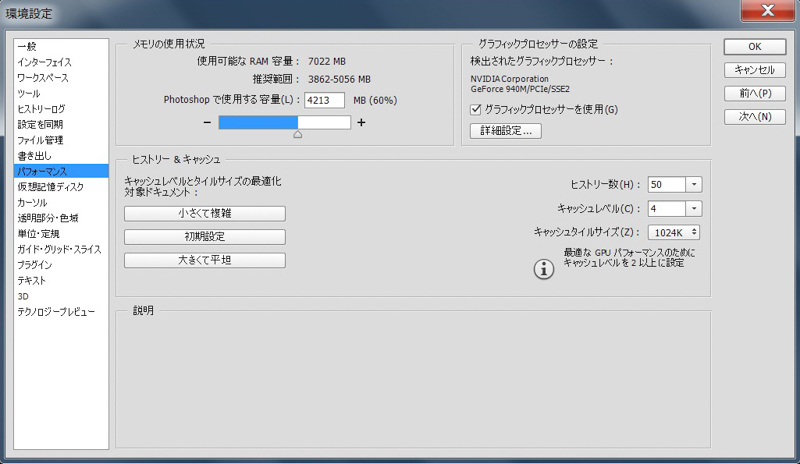Click the MB (60%) label
The height and width of the screenshot is (464, 800).
375,100
